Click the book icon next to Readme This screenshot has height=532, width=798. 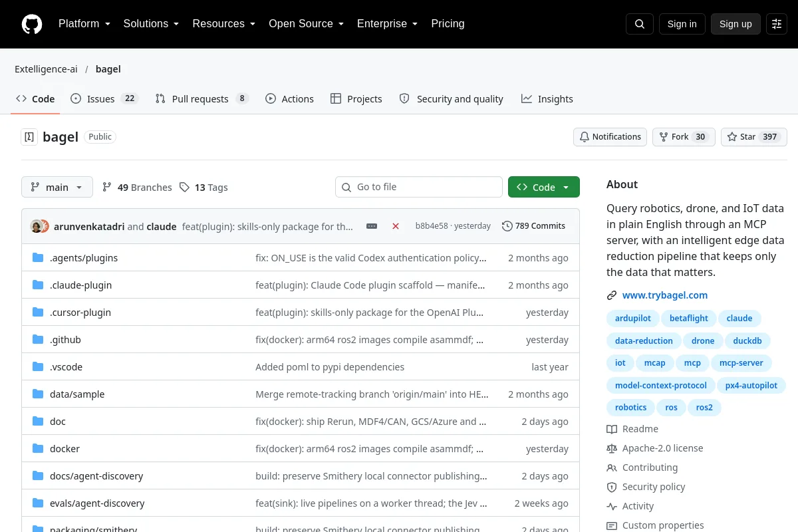pyautogui.click(x=612, y=430)
